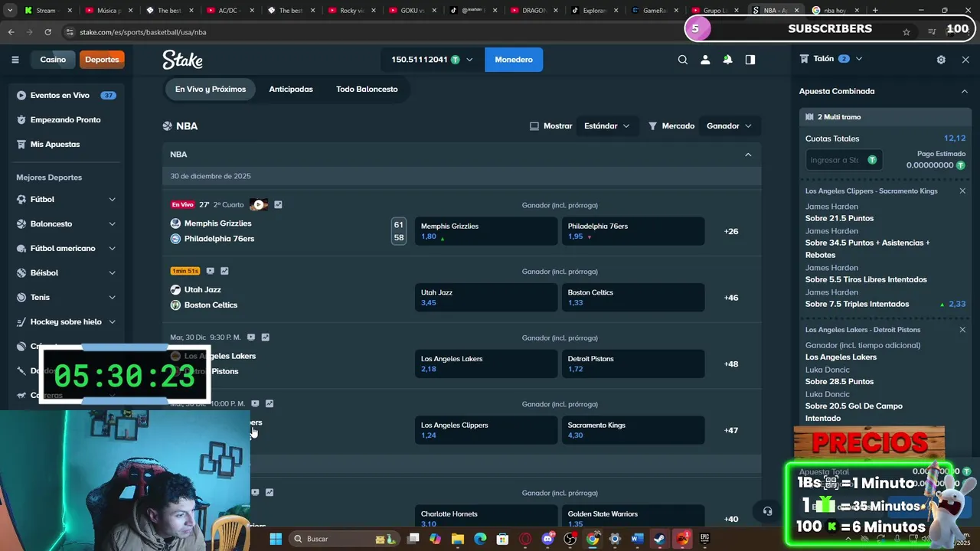This screenshot has width=980, height=551.
Task: Select the Todo Baloncesto tab
Action: pyautogui.click(x=367, y=90)
